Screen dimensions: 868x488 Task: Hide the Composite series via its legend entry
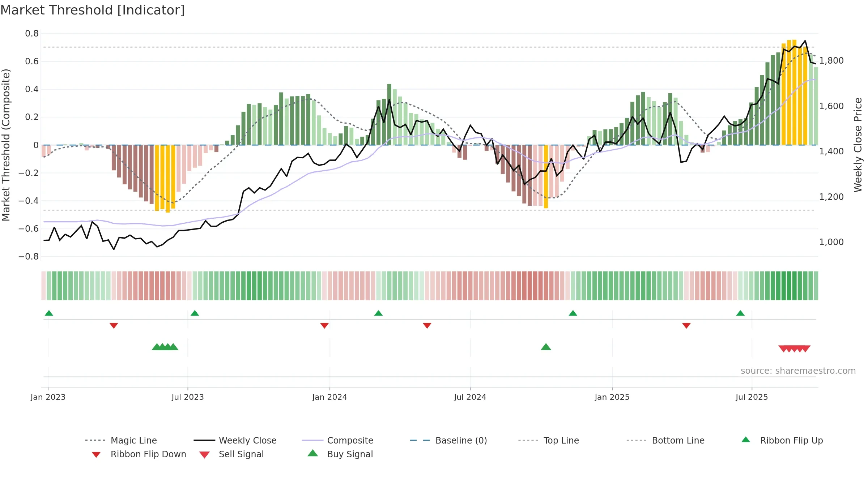pyautogui.click(x=337, y=440)
